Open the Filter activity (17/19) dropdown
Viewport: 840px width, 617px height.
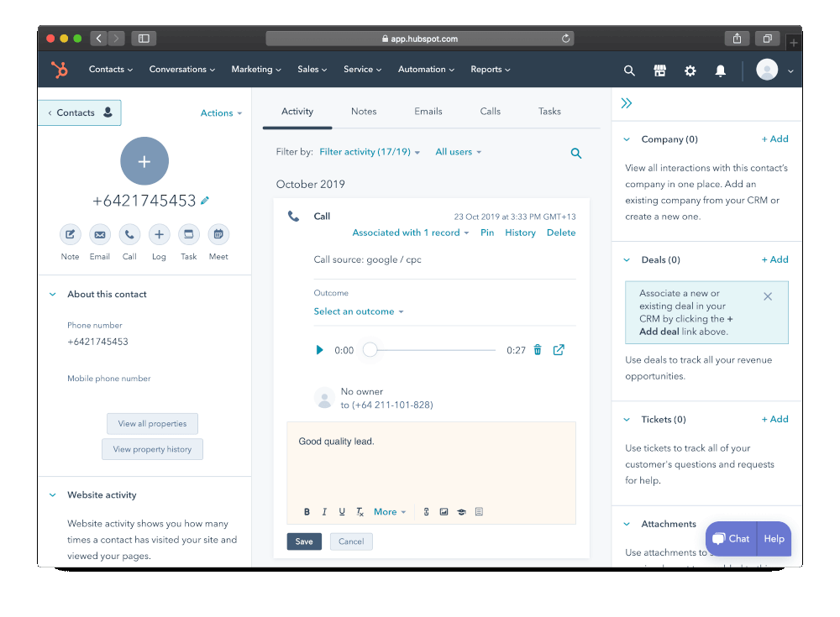pyautogui.click(x=370, y=152)
